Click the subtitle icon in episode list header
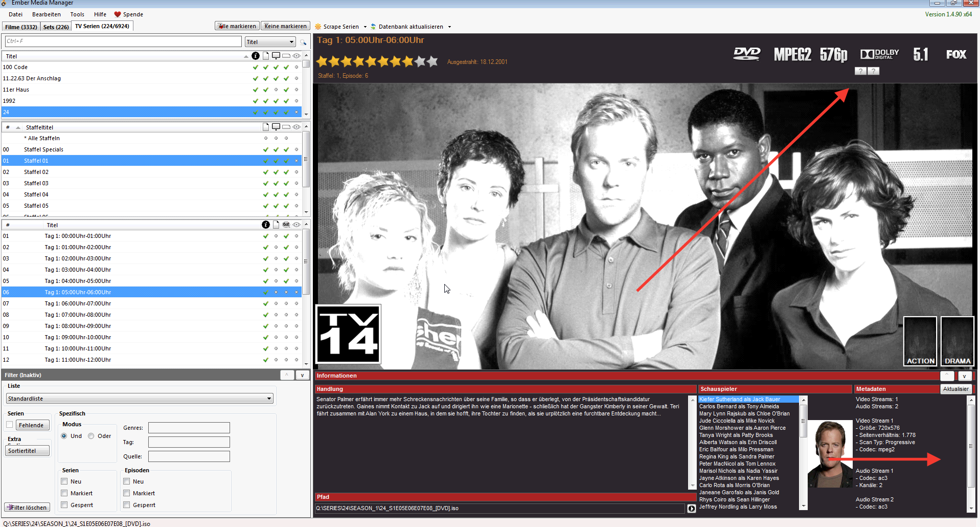 coord(286,225)
